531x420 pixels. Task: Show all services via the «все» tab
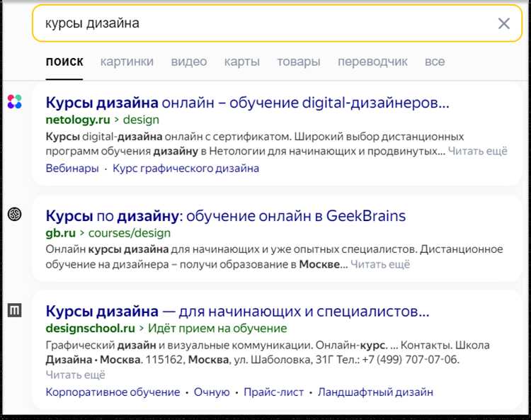tap(435, 62)
